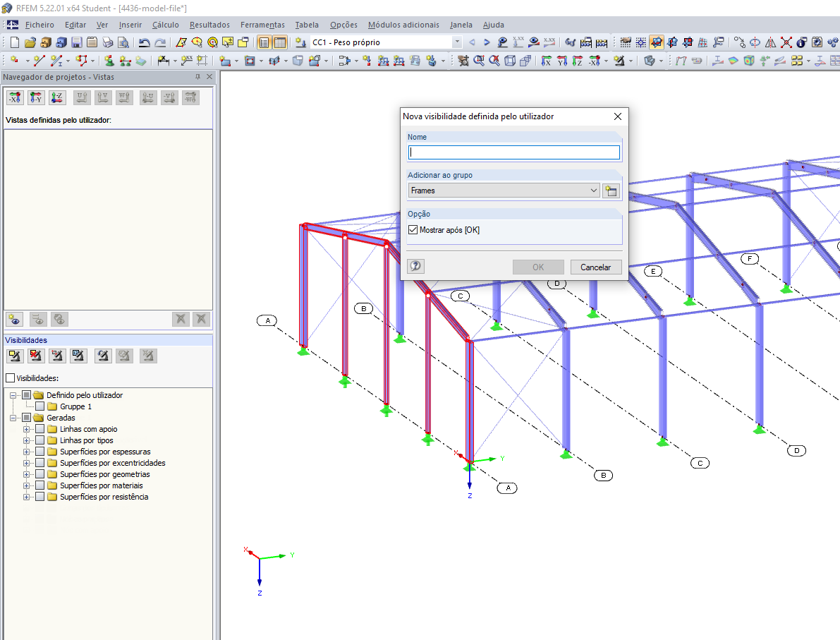Close the Navegador de projetos panel
This screenshot has height=640, width=840.
click(x=209, y=77)
